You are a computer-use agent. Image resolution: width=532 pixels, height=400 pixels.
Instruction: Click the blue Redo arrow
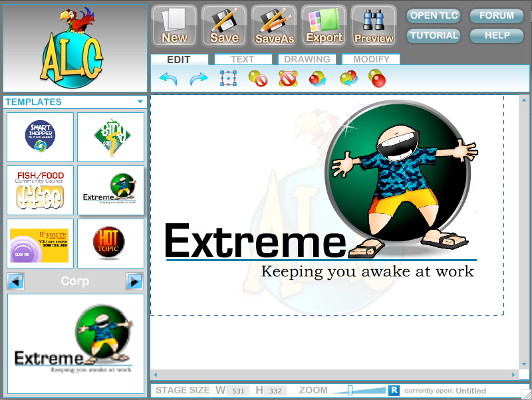tap(199, 79)
